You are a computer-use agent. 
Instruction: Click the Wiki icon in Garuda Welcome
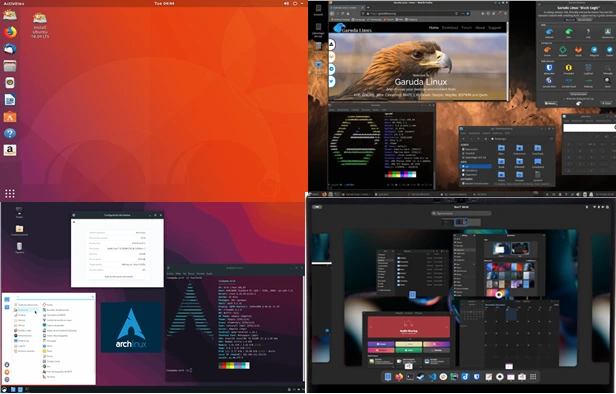pyautogui.click(x=568, y=33)
